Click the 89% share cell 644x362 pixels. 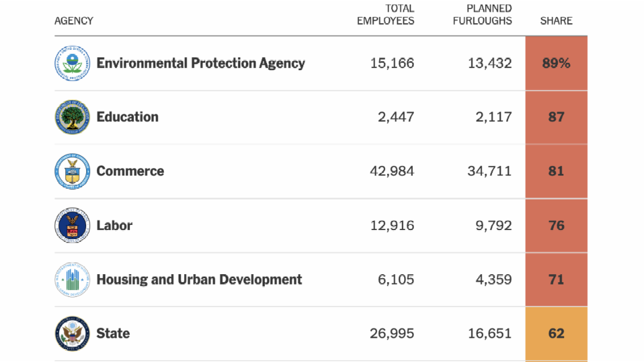click(556, 63)
